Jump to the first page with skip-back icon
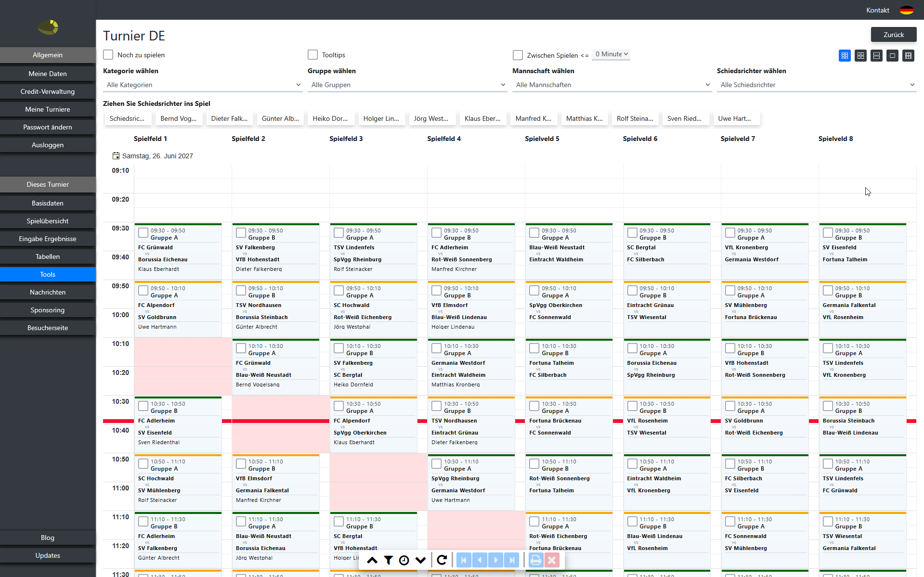This screenshot has width=924, height=577. pyautogui.click(x=464, y=560)
